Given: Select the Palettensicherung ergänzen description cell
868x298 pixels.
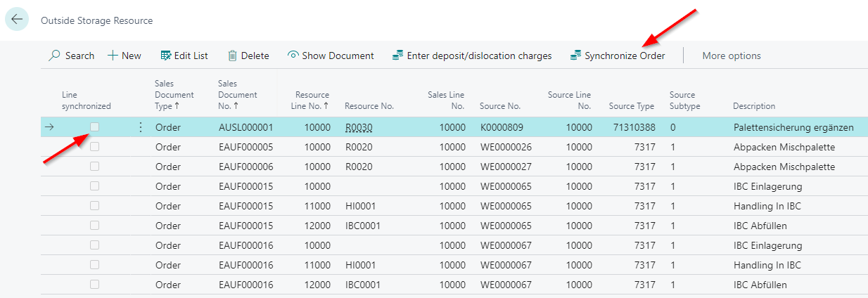Looking at the screenshot, I should pyautogui.click(x=793, y=127).
